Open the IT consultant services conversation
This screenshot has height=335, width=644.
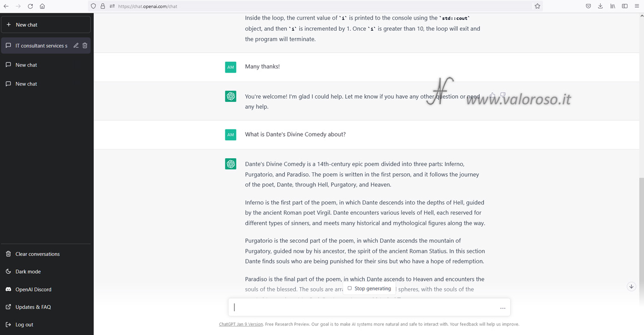click(x=41, y=45)
